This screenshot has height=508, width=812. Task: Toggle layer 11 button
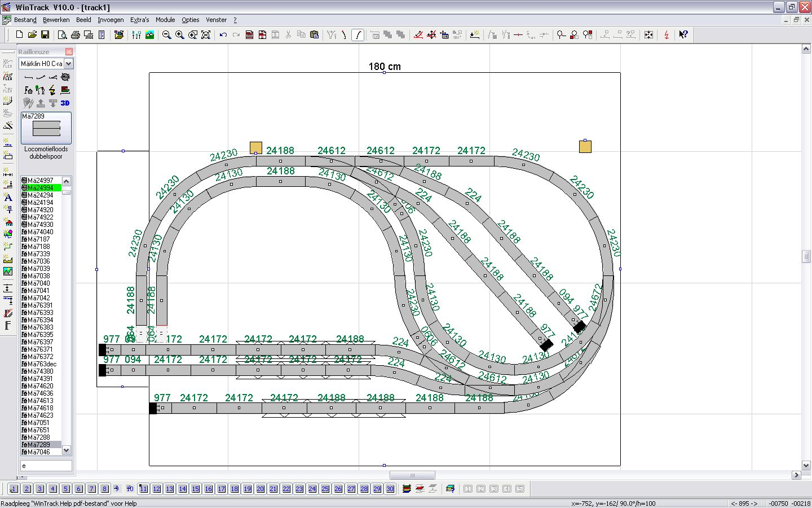tap(144, 489)
